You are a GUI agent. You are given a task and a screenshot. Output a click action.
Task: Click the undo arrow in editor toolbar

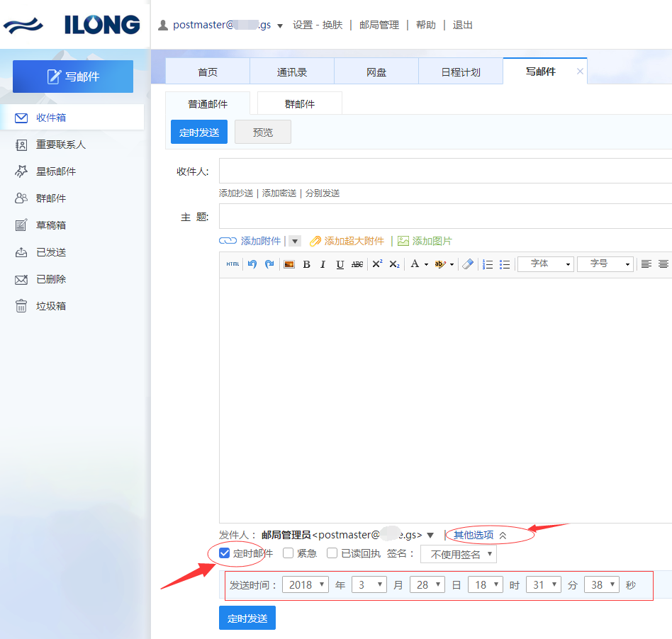[252, 264]
